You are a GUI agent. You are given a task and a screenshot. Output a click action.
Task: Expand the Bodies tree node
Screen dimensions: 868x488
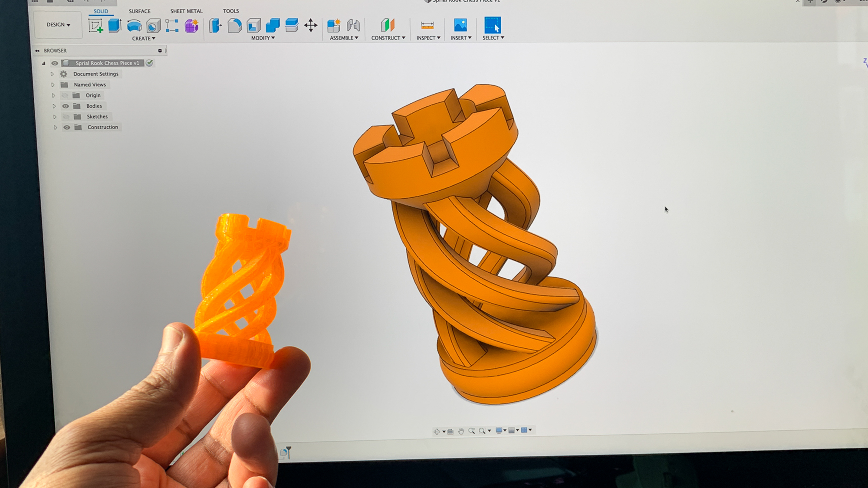[54, 106]
